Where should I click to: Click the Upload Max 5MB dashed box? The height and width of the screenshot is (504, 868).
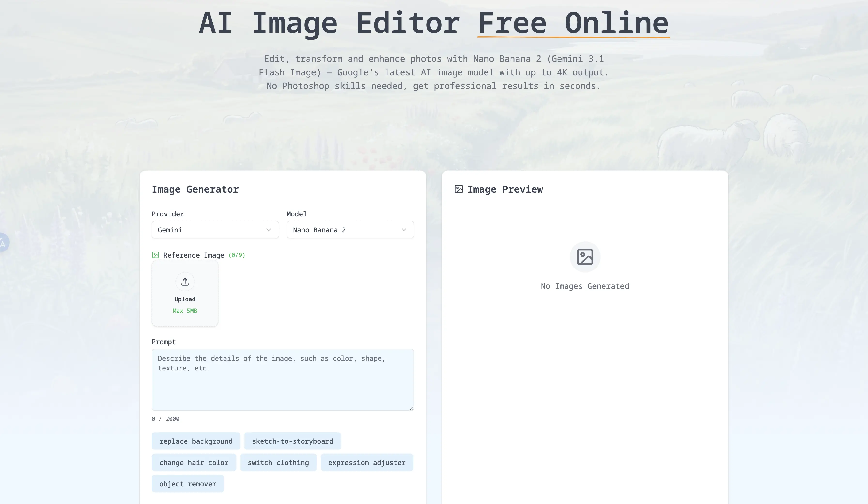pyautogui.click(x=185, y=293)
